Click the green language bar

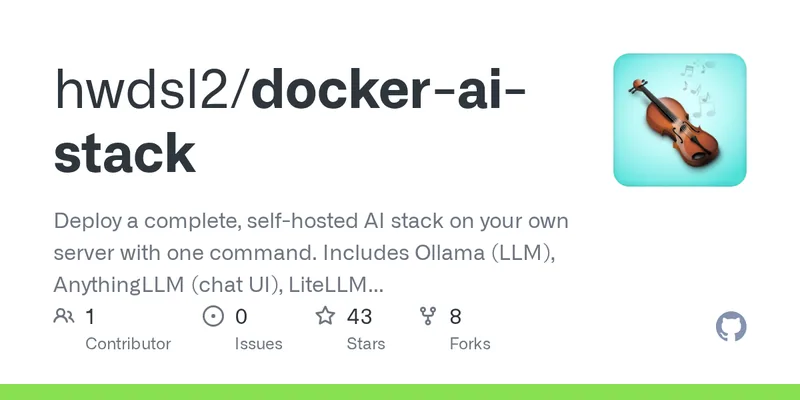(400, 392)
